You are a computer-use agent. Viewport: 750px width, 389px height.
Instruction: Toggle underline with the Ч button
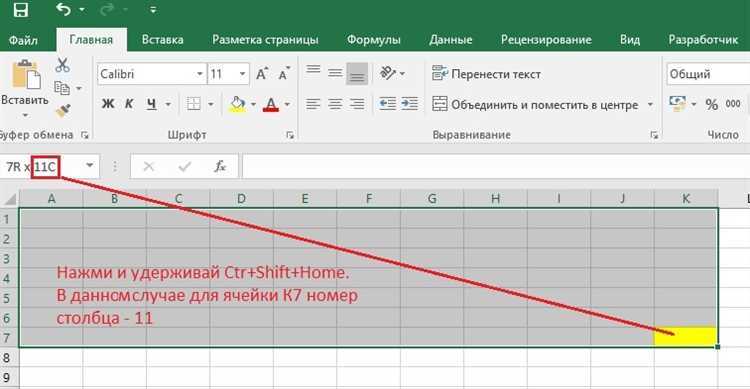(152, 104)
